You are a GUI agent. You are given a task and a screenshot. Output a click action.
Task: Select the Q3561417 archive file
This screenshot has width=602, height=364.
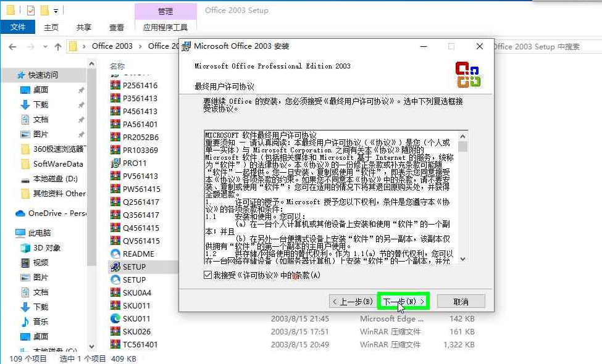pyautogui.click(x=135, y=215)
